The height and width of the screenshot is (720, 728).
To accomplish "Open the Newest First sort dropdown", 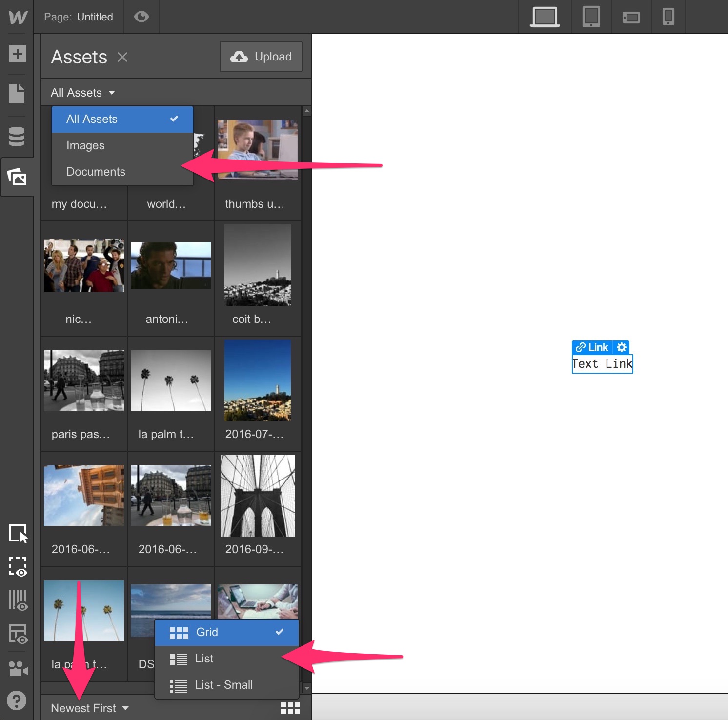I will click(x=90, y=708).
